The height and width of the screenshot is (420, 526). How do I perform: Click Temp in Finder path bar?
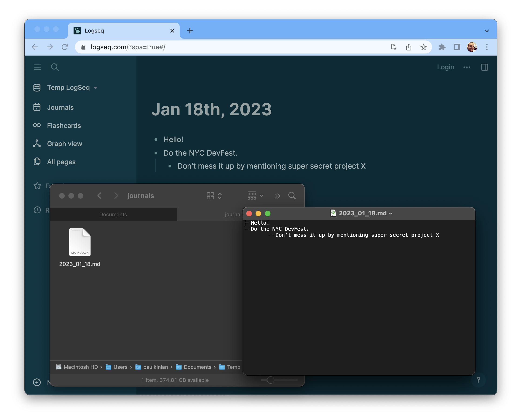[x=229, y=367]
